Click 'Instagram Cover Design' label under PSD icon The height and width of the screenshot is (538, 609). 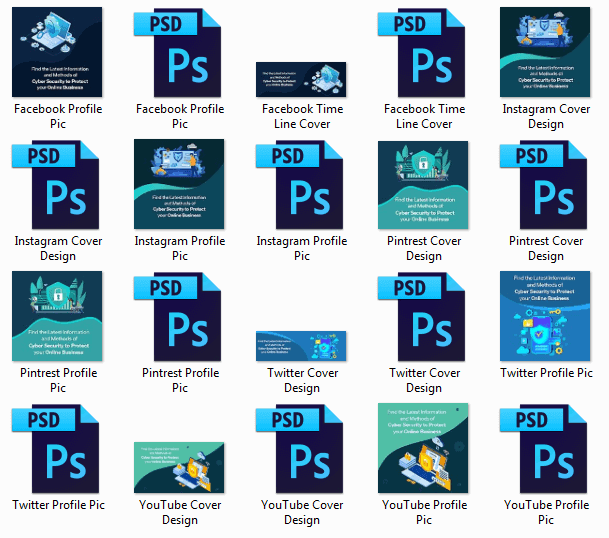58,248
